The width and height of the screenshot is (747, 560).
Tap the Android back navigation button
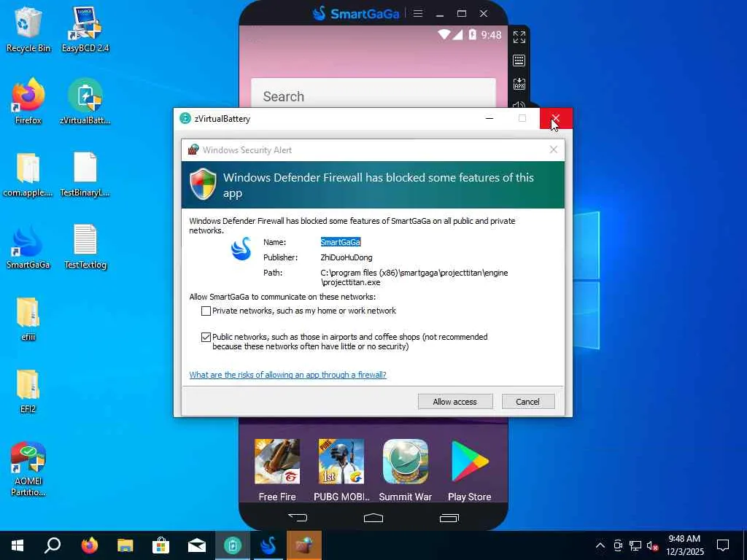(298, 518)
